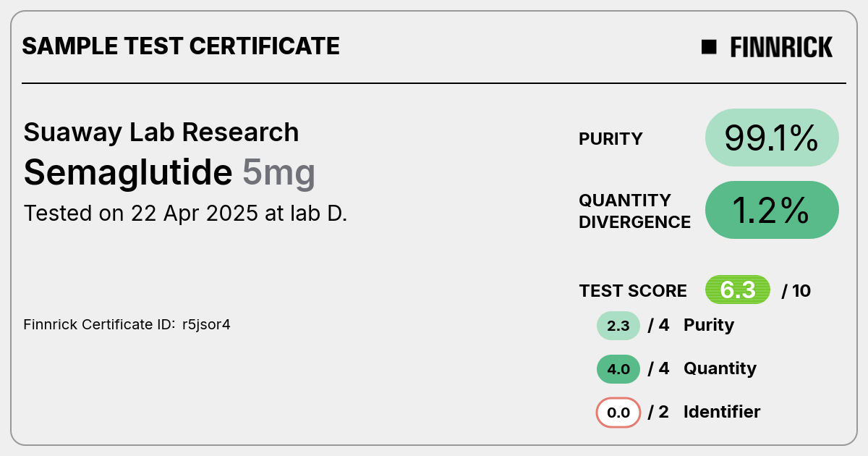
Task: Click the certificate ID r5jsor4
Action: click(206, 324)
